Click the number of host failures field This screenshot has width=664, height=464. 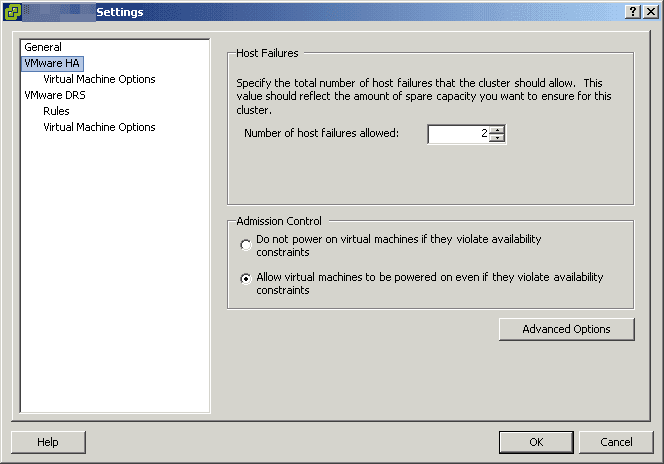pos(459,134)
